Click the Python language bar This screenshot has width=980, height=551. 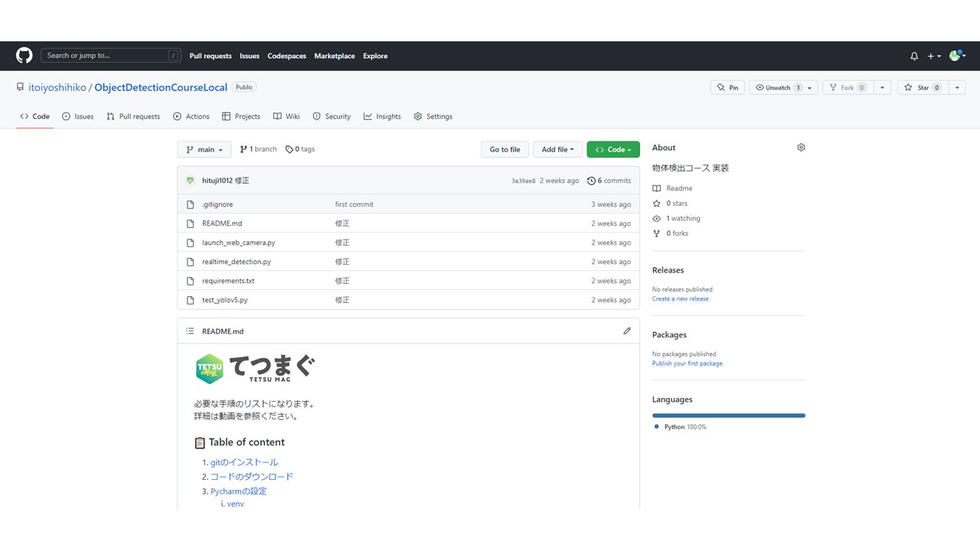coord(728,416)
